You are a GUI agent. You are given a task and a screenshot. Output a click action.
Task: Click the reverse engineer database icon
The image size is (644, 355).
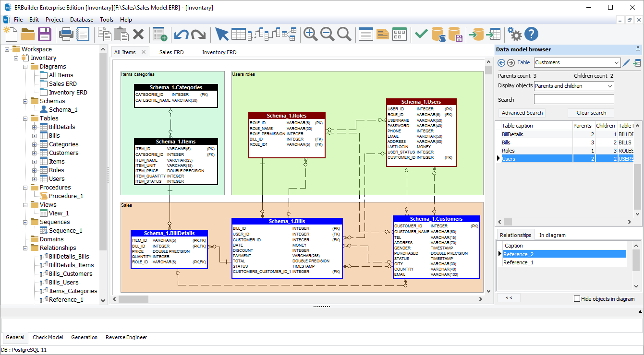pos(495,34)
